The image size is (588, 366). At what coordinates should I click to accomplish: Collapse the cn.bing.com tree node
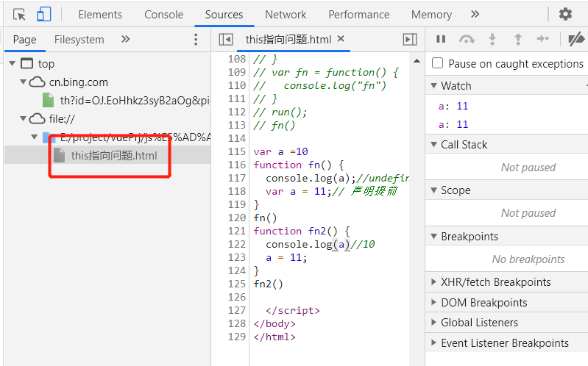click(24, 82)
